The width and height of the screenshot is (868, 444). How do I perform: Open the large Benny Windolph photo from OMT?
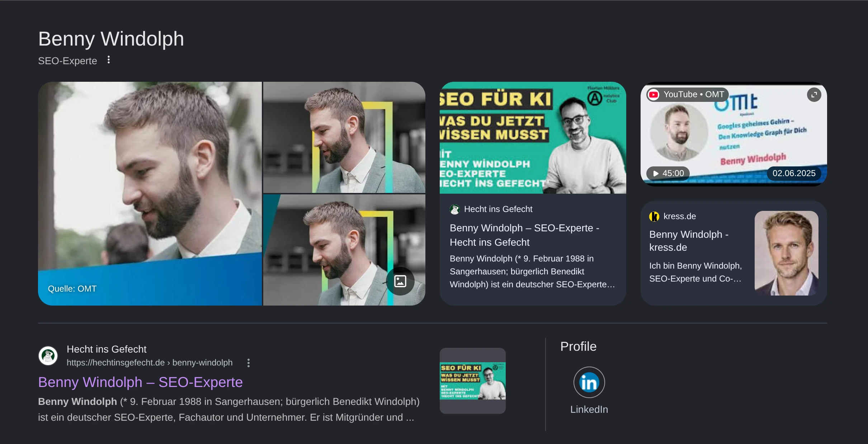tap(150, 194)
